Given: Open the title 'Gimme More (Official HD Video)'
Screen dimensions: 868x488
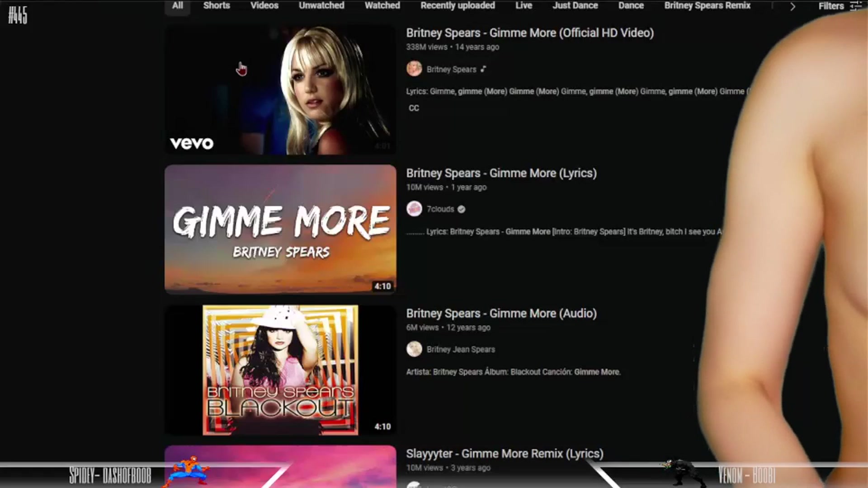Looking at the screenshot, I should pos(530,33).
